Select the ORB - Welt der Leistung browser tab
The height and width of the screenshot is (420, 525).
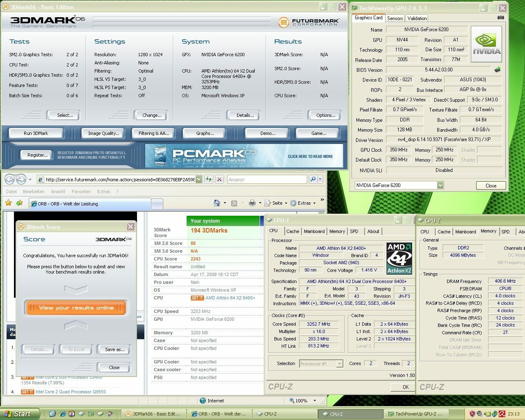point(90,204)
